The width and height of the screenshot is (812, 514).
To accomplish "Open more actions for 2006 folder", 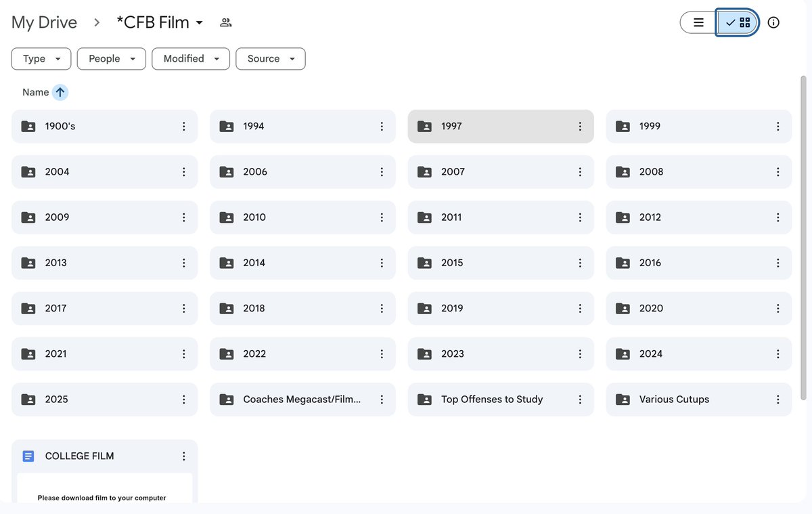I will (382, 172).
